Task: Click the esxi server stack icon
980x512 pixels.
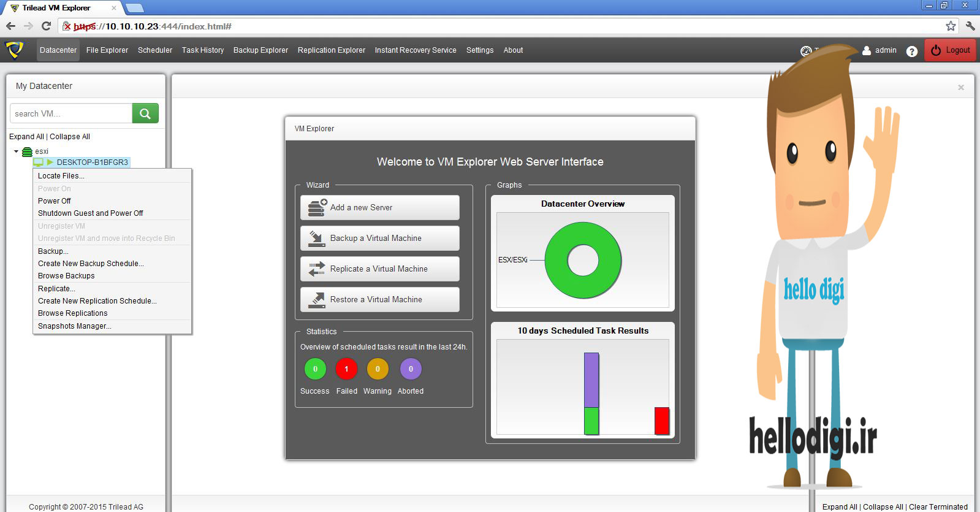Action: click(x=27, y=151)
